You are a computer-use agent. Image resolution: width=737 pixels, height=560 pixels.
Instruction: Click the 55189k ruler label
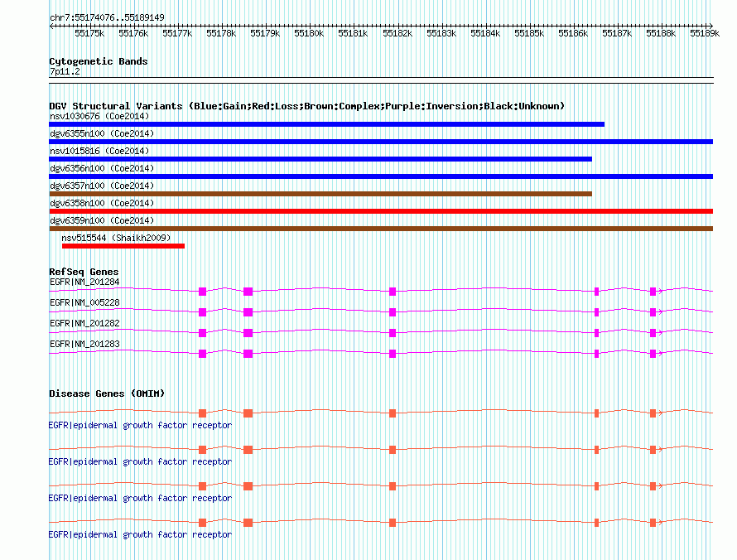[705, 33]
